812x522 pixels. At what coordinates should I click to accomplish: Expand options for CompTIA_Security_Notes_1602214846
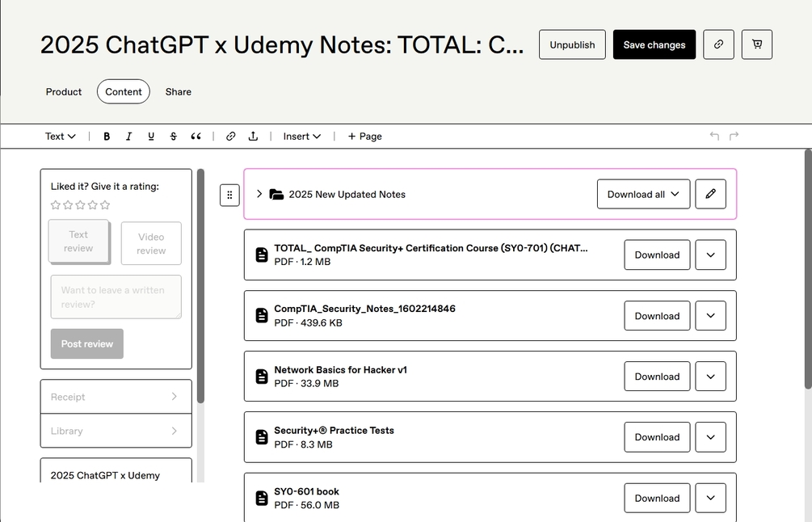(710, 315)
